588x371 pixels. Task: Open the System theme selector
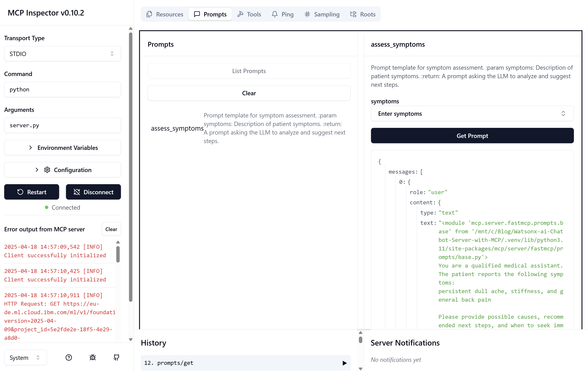(x=25, y=357)
